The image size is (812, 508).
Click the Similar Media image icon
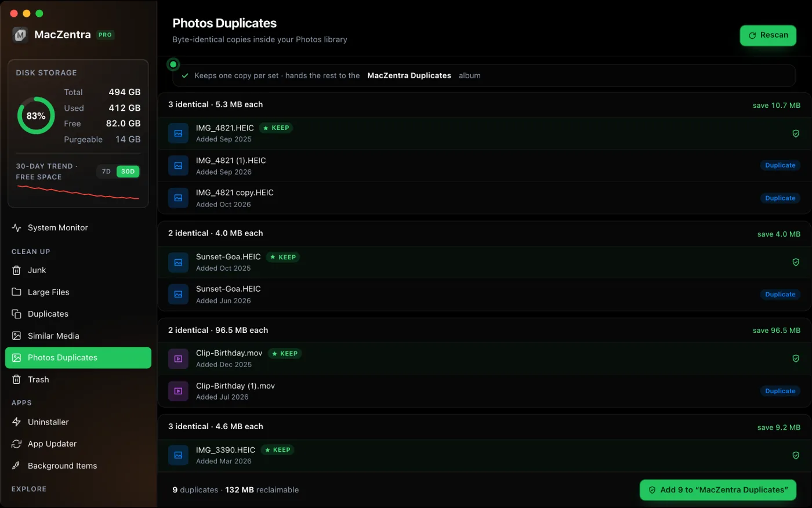(x=16, y=336)
